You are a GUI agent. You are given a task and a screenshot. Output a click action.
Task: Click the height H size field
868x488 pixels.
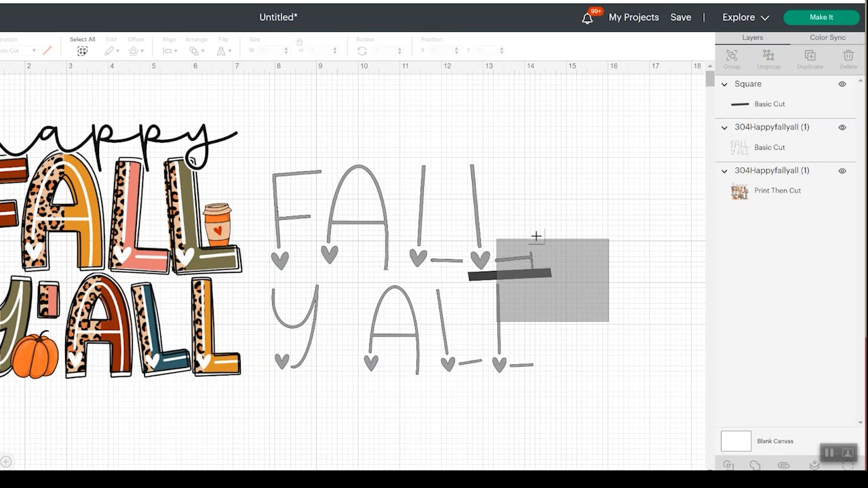[x=321, y=51]
